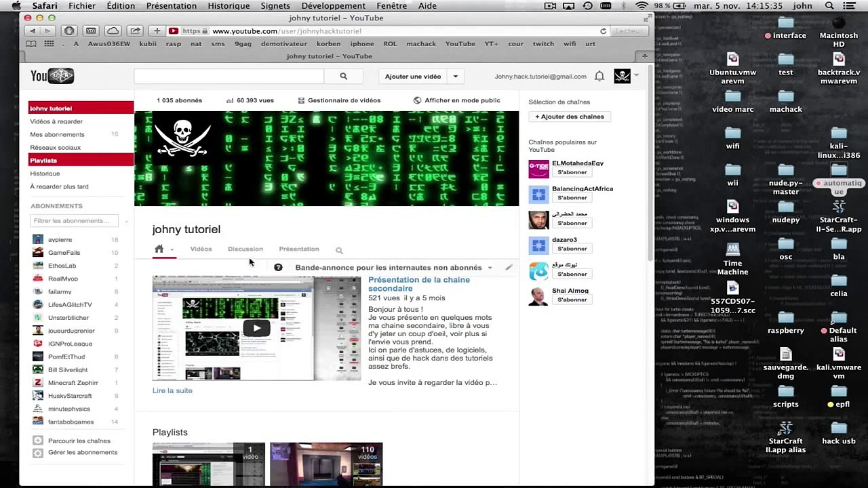
Task: Open the GameFails subscription
Action: click(64, 253)
